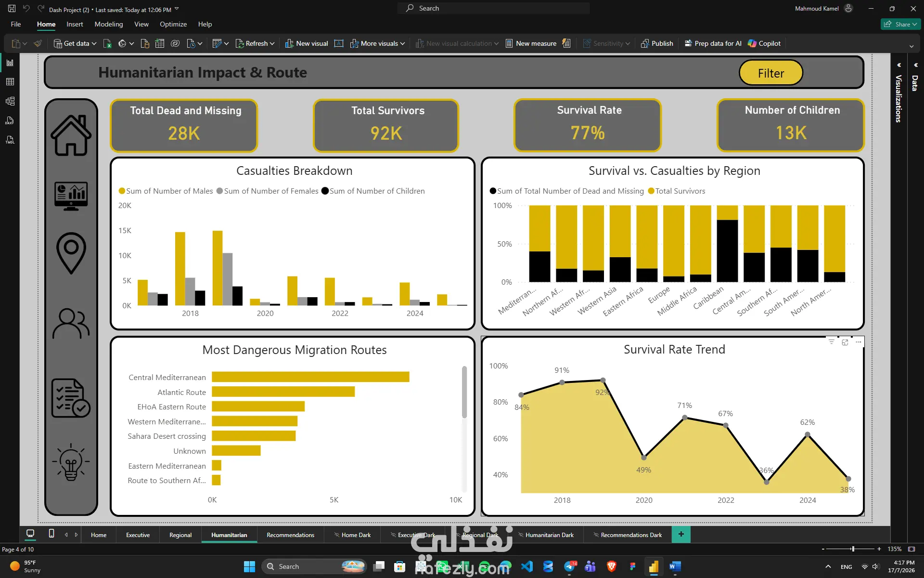924x578 pixels.
Task: Toggle the Sum of Number of Females legend item
Action: 268,191
